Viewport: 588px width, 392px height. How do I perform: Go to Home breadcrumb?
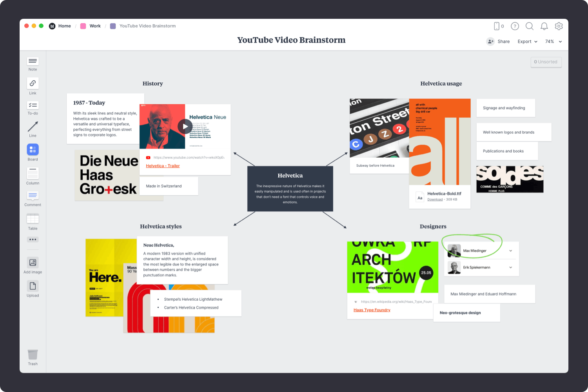click(x=65, y=26)
